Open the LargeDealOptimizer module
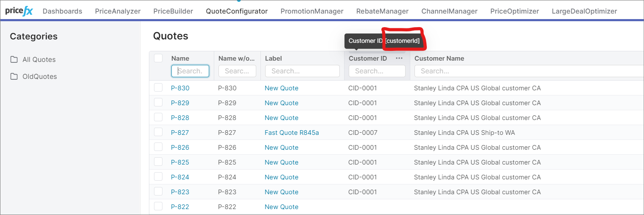Viewport: 644px width, 215px height. [584, 11]
